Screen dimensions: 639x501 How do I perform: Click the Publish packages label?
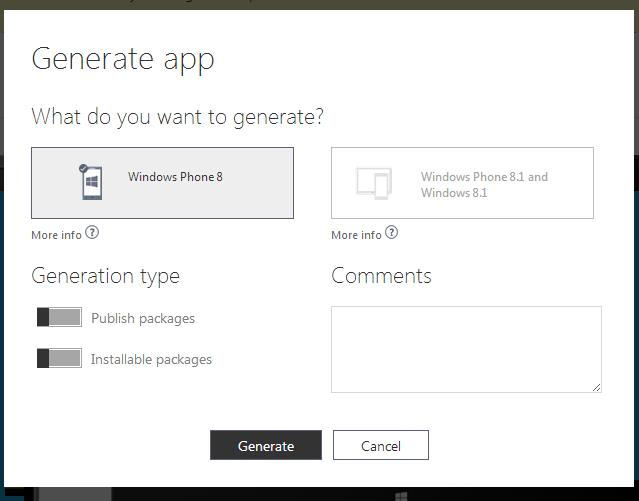pyautogui.click(x=143, y=318)
